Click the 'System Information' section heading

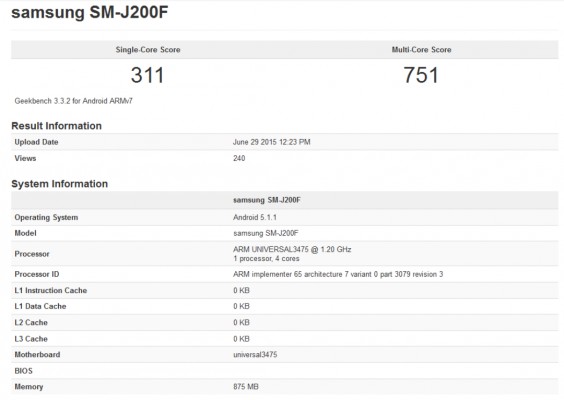(59, 183)
